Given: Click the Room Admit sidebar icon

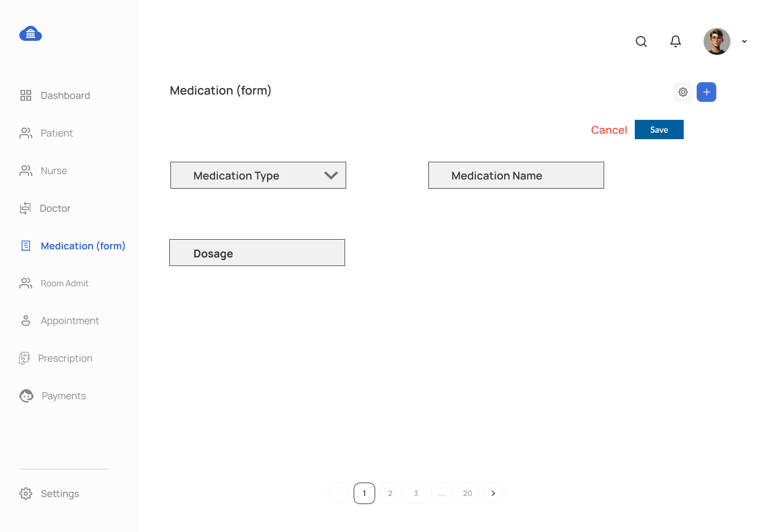Looking at the screenshot, I should (26, 283).
